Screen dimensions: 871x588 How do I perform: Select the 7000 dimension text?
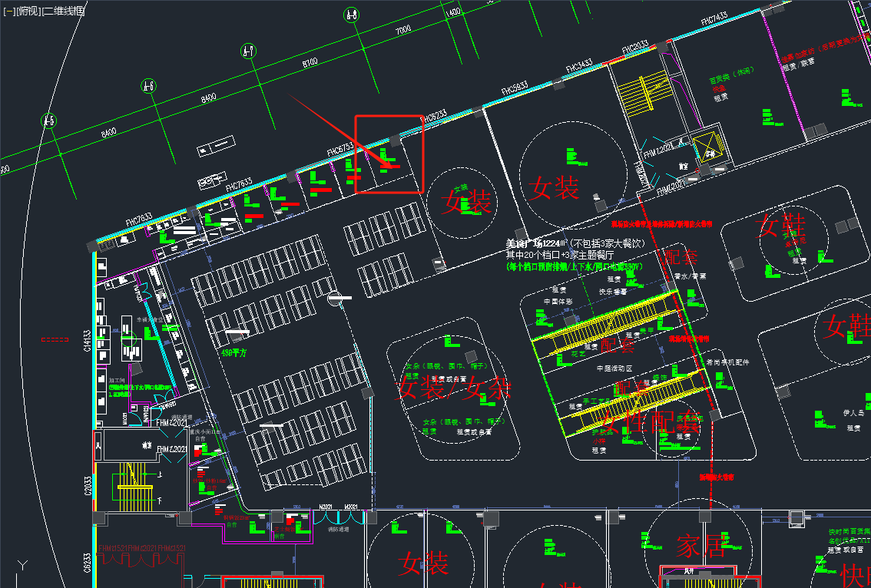click(x=403, y=29)
